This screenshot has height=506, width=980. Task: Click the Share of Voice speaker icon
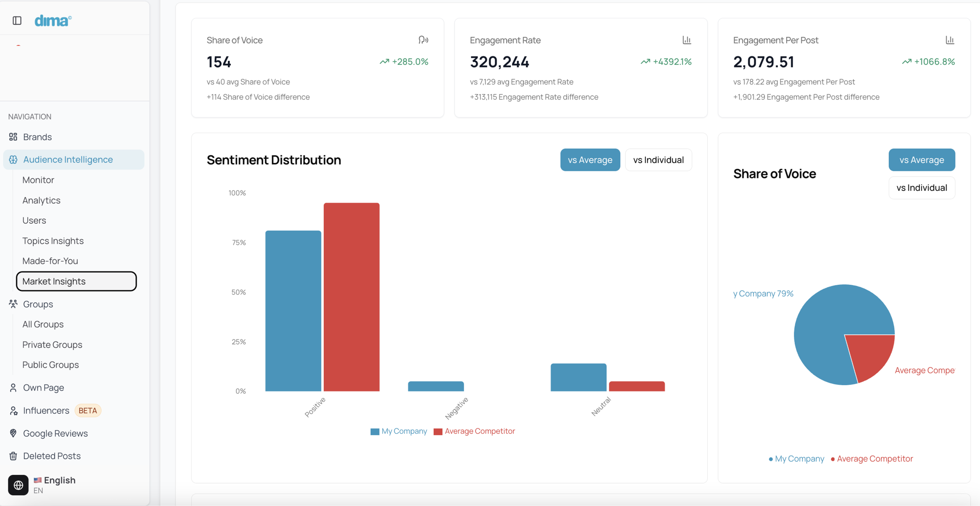point(423,40)
